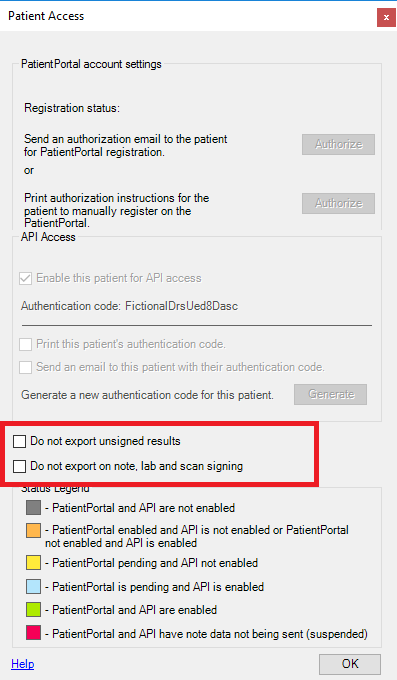This screenshot has width=397, height=680.
Task: Check 'Send an email to this patient' option
Action: pyautogui.click(x=26, y=367)
